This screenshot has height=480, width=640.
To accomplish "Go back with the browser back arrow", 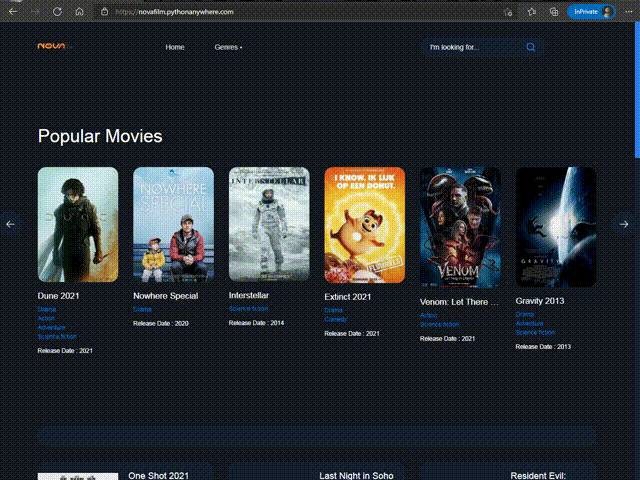I will [13, 11].
